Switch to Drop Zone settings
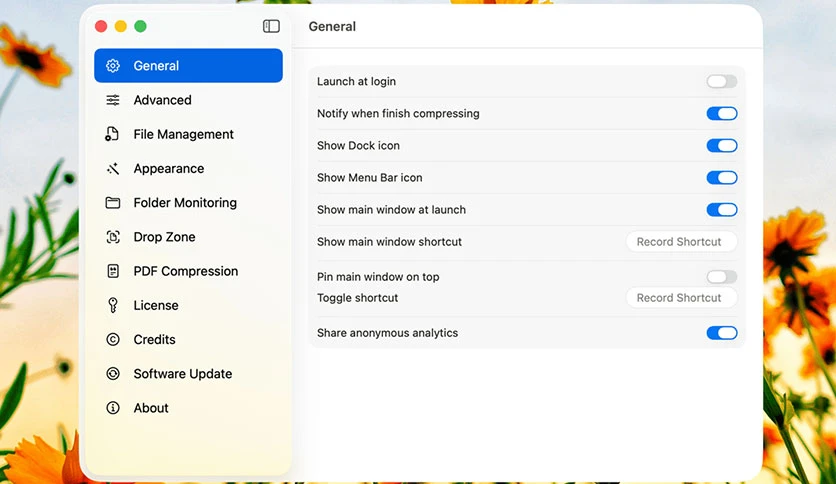This screenshot has height=484, width=836. [x=188, y=237]
